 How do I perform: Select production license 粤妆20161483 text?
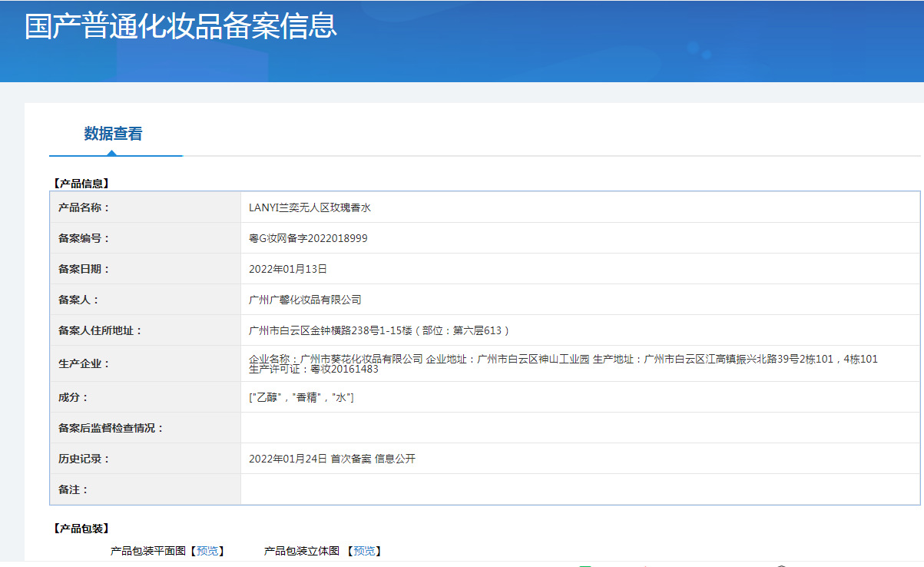tap(343, 369)
